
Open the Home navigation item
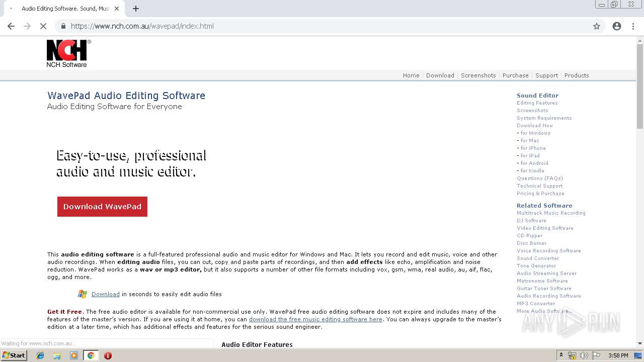(x=411, y=75)
